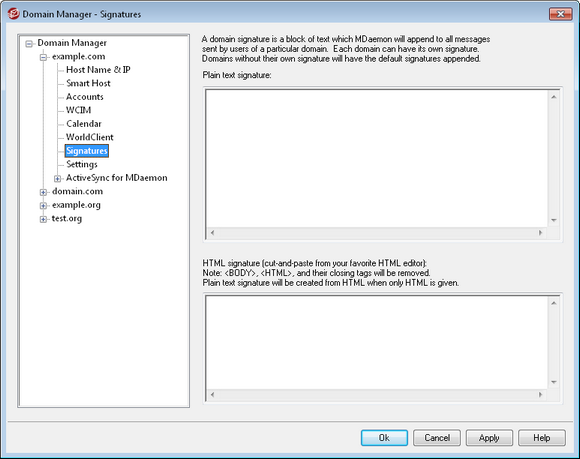Go to the WorldClient page

(90, 137)
